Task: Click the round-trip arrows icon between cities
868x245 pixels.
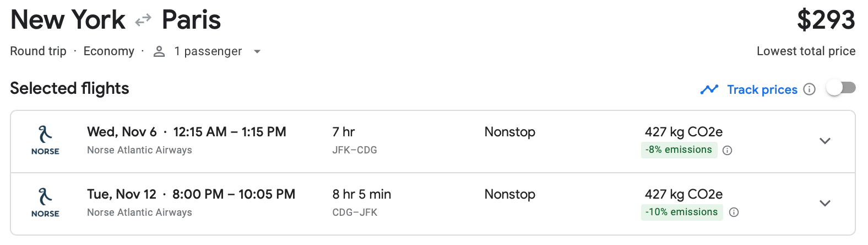Action: pyautogui.click(x=143, y=20)
